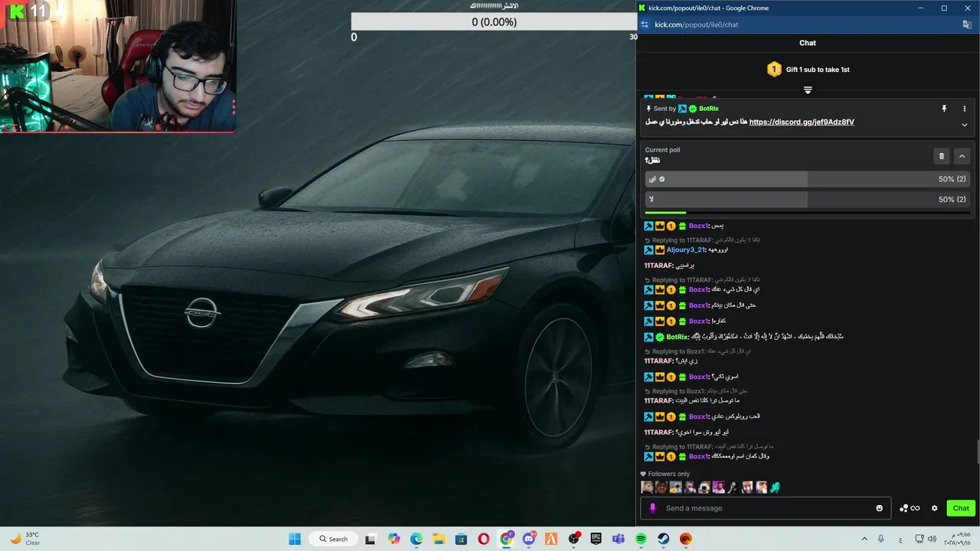Open Microsoft Teams from taskbar
The height and width of the screenshot is (551, 980).
pyautogui.click(x=618, y=539)
